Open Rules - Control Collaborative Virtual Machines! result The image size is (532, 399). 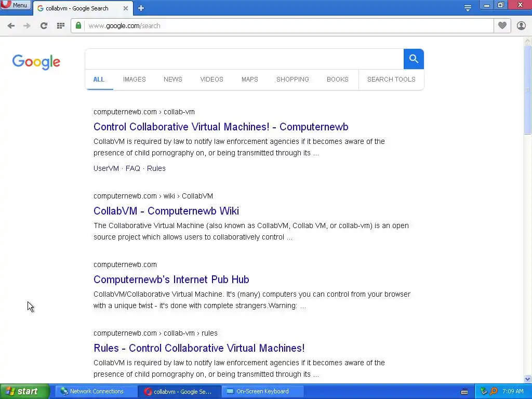[199, 348]
